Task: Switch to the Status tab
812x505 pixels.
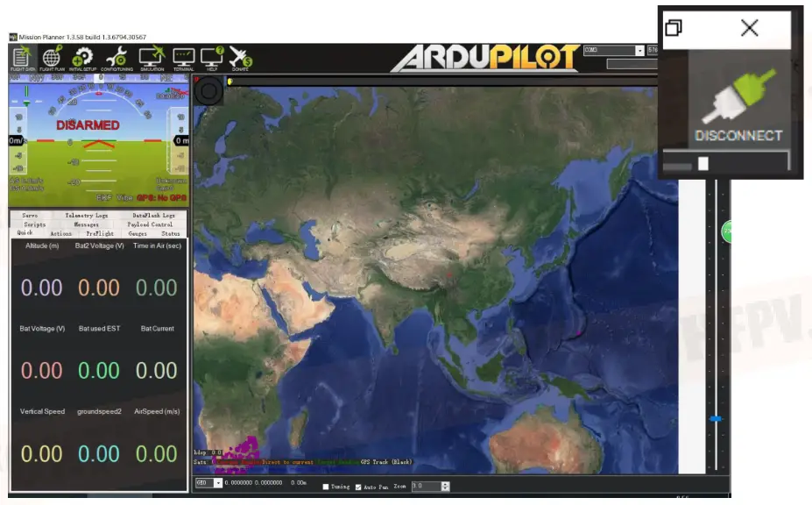Action: click(x=171, y=234)
